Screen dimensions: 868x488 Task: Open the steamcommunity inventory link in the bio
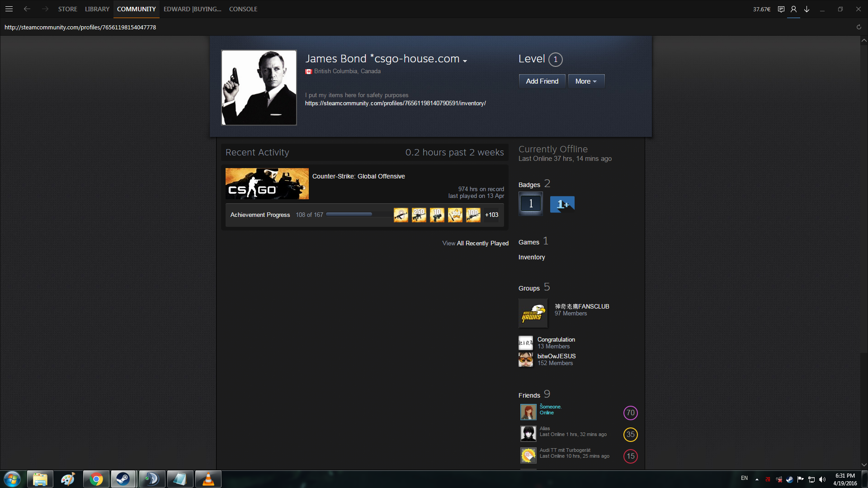[395, 103]
